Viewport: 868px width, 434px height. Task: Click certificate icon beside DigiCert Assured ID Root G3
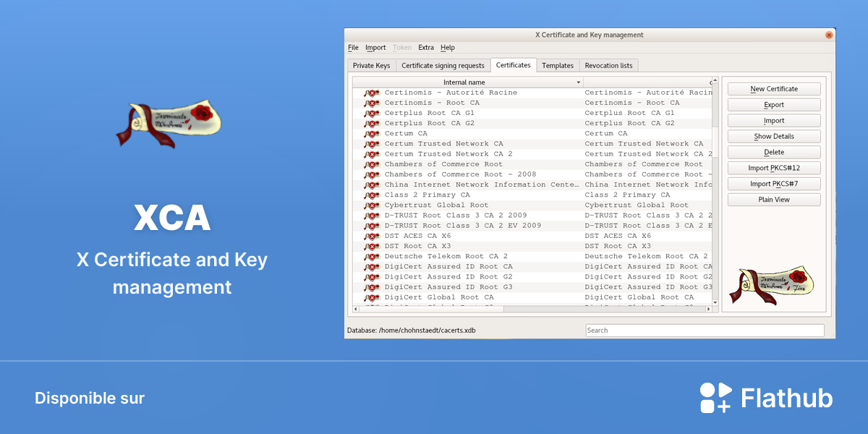click(372, 287)
